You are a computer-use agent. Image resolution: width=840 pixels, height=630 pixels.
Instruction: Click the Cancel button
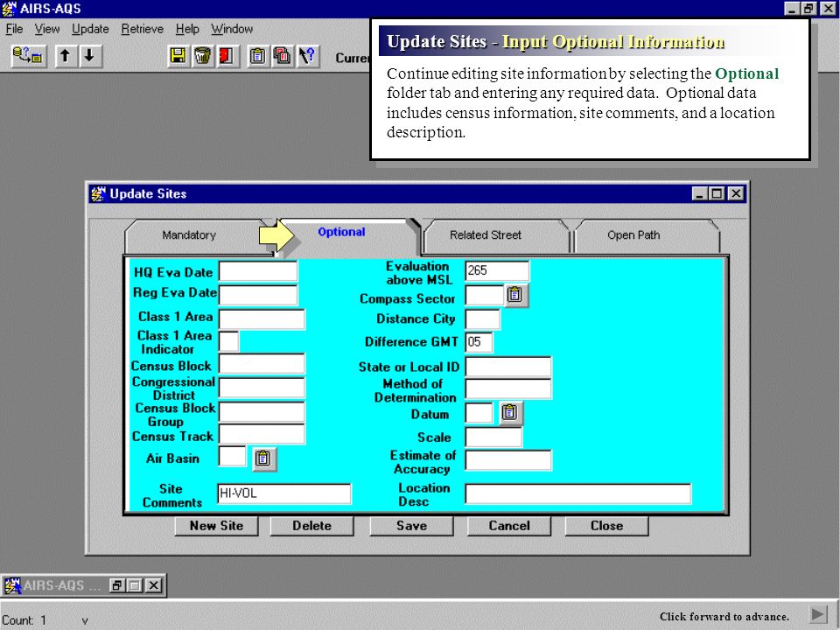(509, 526)
